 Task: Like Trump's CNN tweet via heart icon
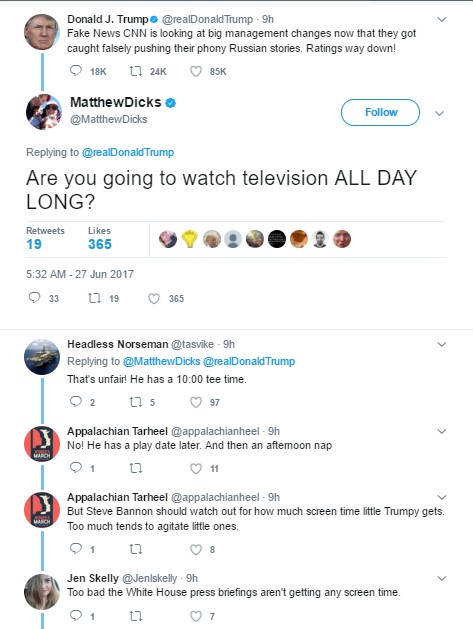(196, 71)
